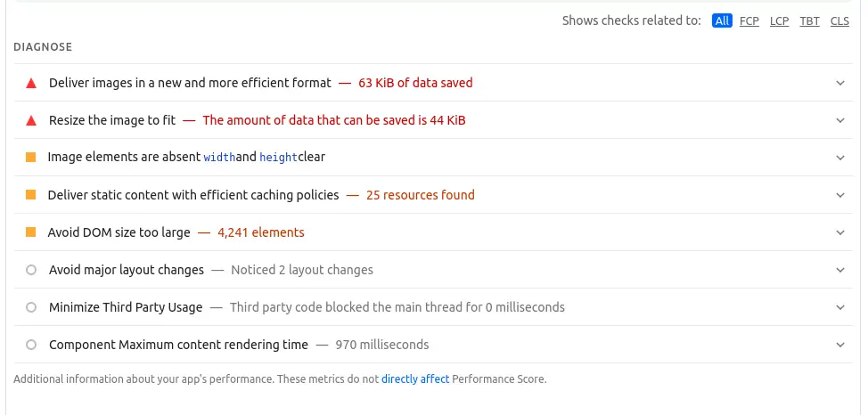Filter checks by LCP
This screenshot has width=868, height=415.
(780, 20)
